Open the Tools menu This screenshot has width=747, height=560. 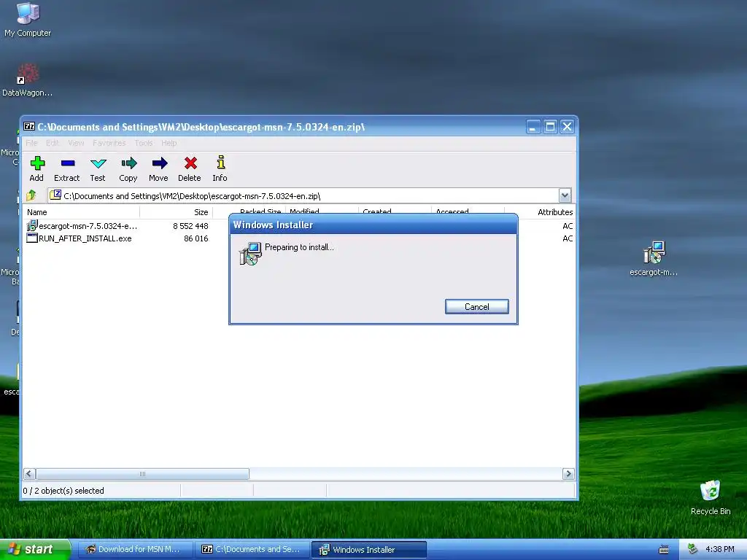pos(144,143)
